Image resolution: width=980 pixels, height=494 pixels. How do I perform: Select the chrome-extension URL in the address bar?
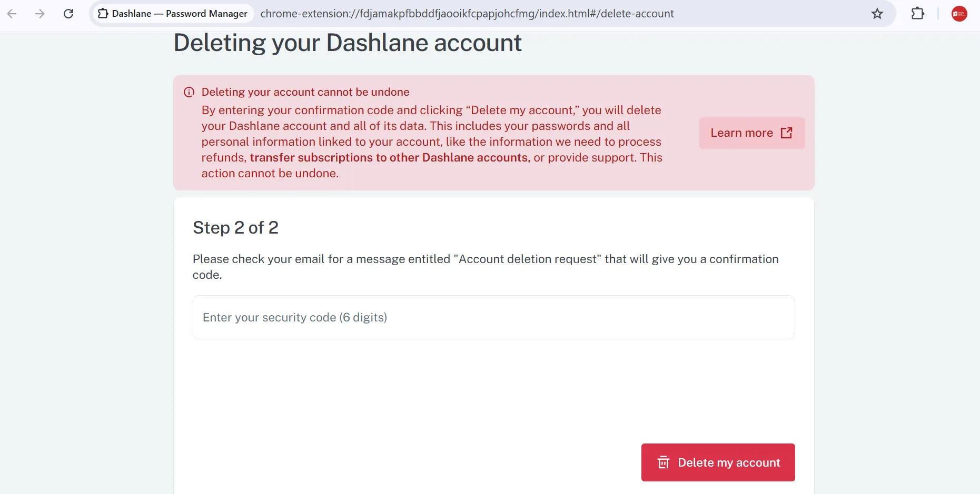[468, 14]
